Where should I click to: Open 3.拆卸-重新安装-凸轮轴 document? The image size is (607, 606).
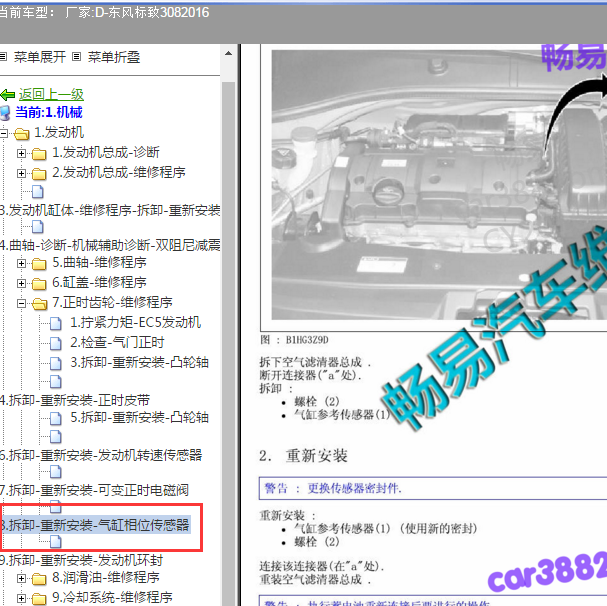(x=139, y=362)
